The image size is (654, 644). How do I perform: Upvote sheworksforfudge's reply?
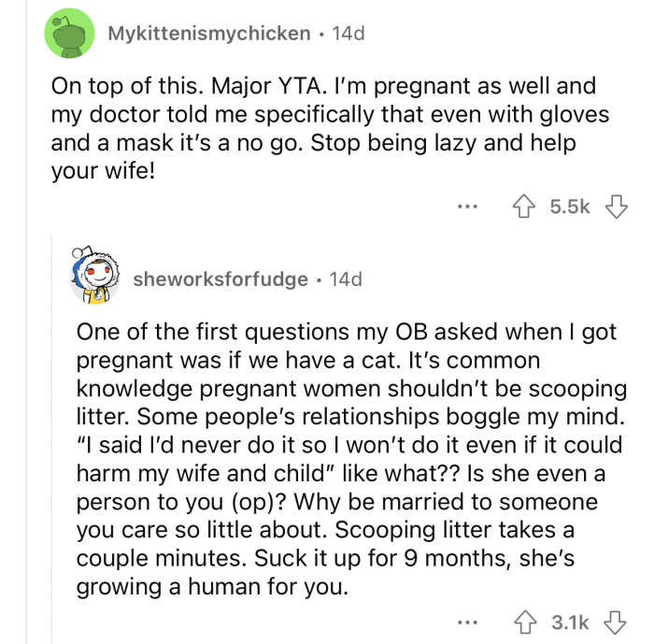[x=525, y=623]
